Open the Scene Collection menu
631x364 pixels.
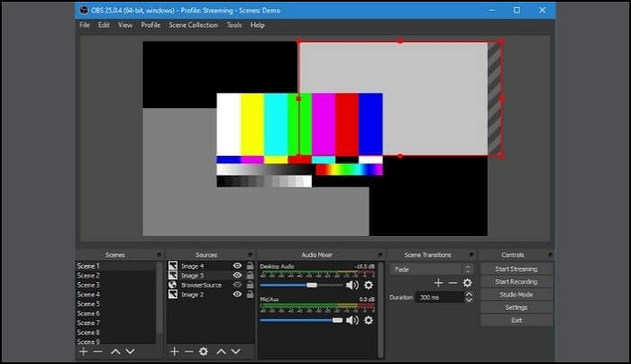193,25
